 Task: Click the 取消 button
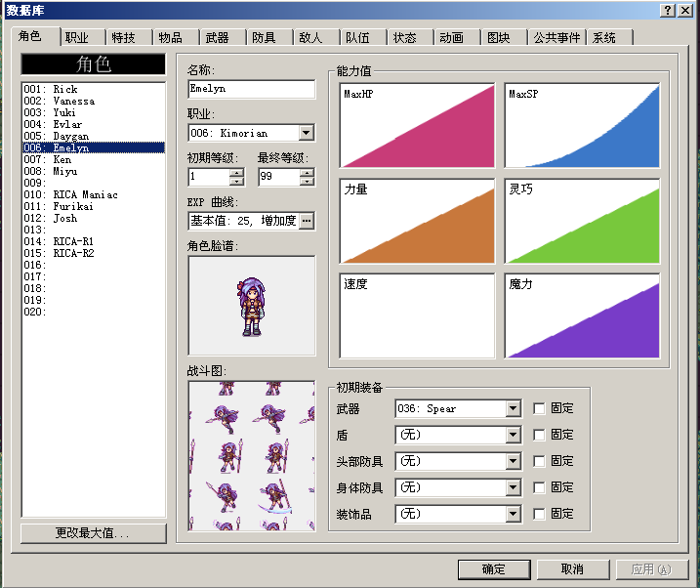(573, 569)
